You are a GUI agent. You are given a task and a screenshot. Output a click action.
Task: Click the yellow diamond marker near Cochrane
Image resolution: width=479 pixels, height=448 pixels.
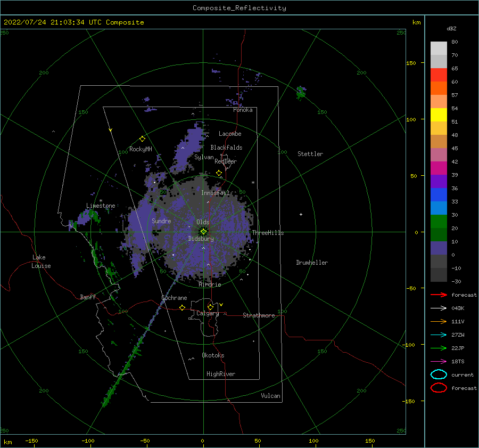pyautogui.click(x=183, y=307)
